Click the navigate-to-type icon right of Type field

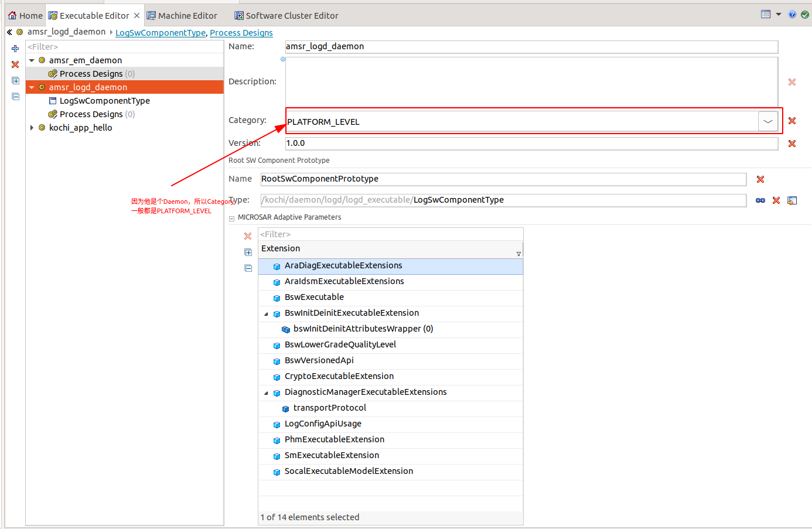pyautogui.click(x=792, y=200)
